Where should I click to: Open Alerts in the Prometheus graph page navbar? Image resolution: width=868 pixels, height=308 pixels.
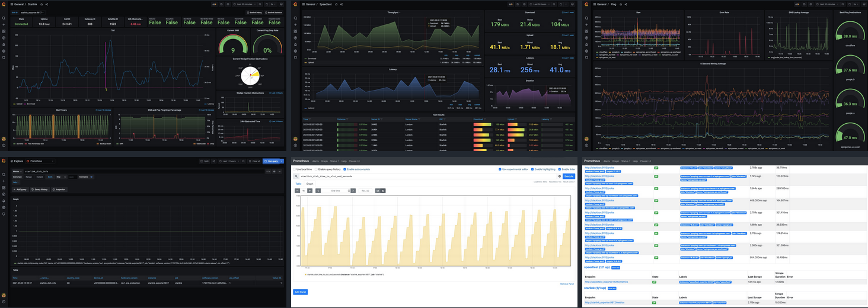(316, 161)
